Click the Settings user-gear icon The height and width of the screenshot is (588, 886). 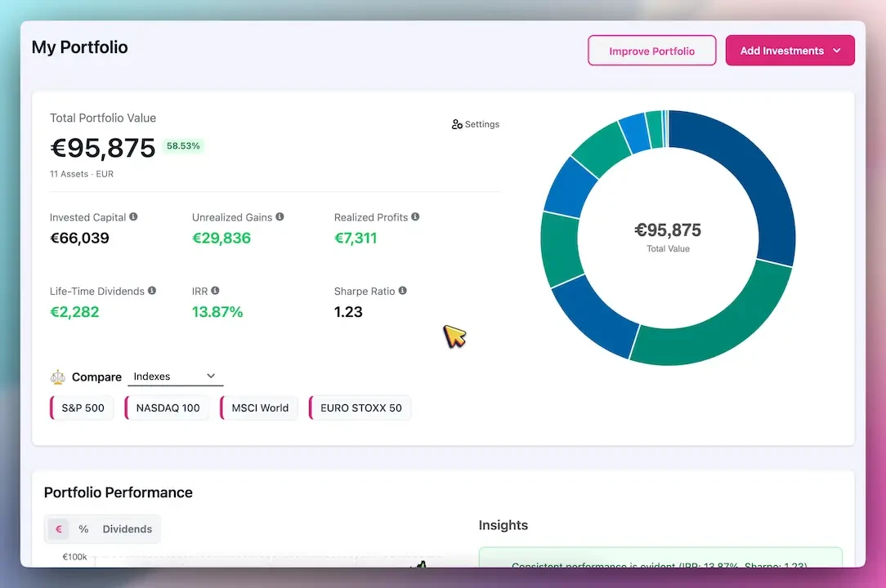tap(457, 124)
